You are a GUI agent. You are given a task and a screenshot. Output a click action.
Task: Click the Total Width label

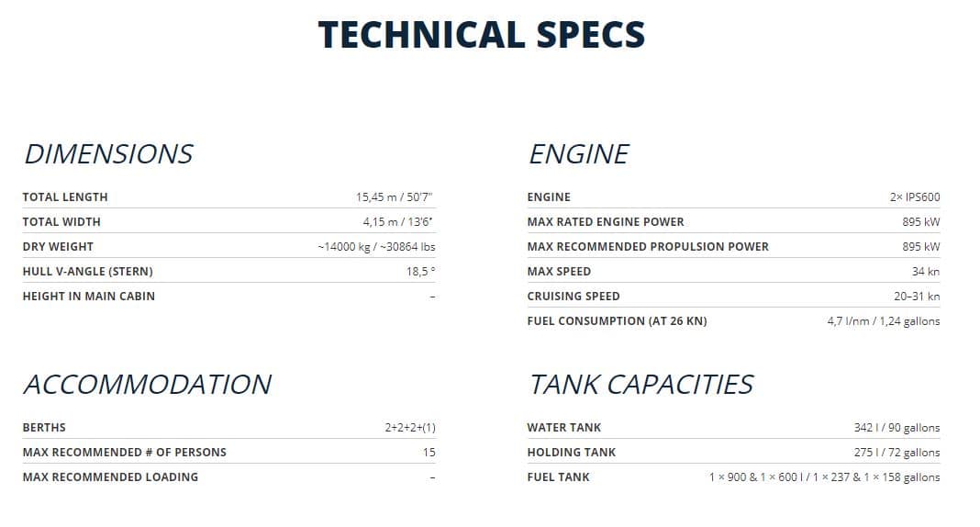pyautogui.click(x=61, y=222)
